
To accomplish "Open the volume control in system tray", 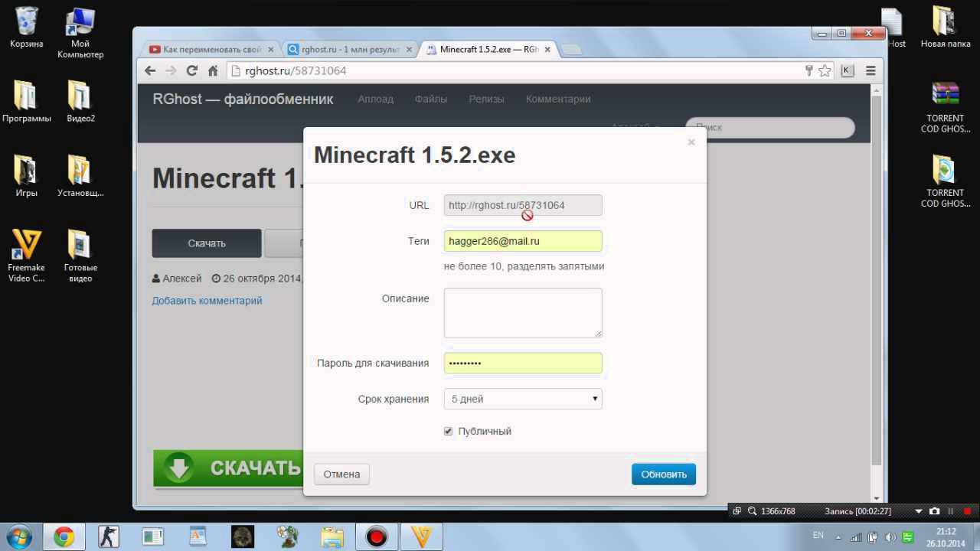I will (x=889, y=537).
